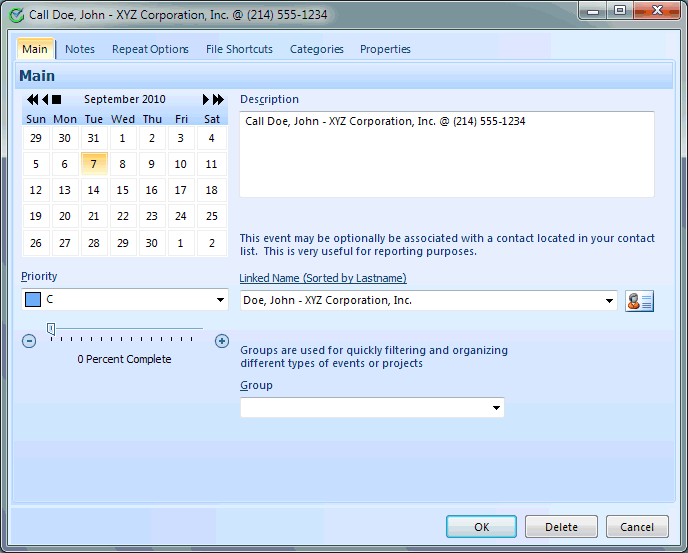Select September 15 in the calendar
Viewport: 688px width, 553px height.
(123, 190)
